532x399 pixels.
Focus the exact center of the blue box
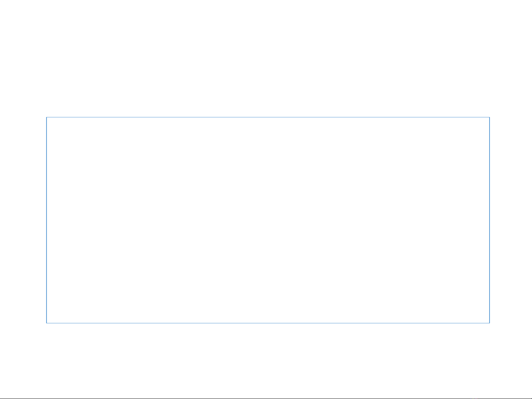point(268,220)
